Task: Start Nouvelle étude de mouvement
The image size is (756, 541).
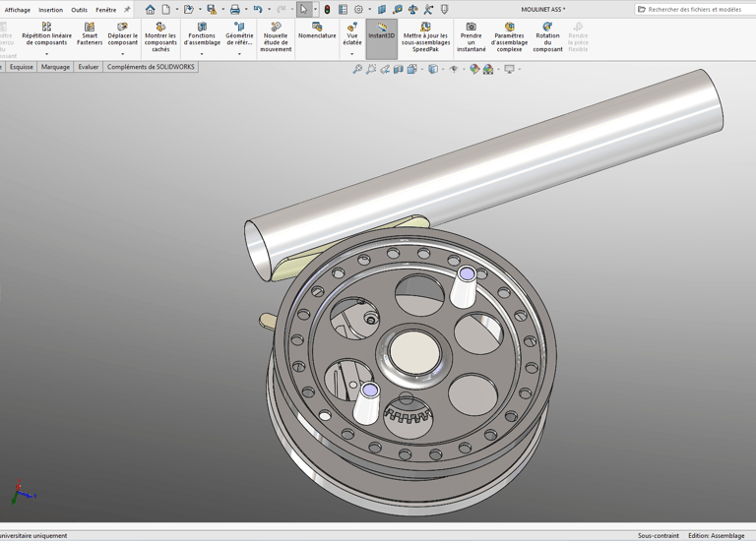Action: [276, 37]
